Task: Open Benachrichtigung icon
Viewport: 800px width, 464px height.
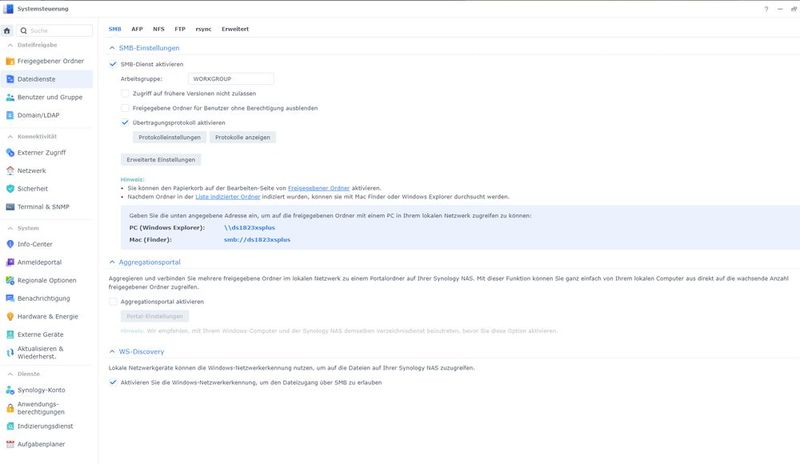Action: point(10,298)
